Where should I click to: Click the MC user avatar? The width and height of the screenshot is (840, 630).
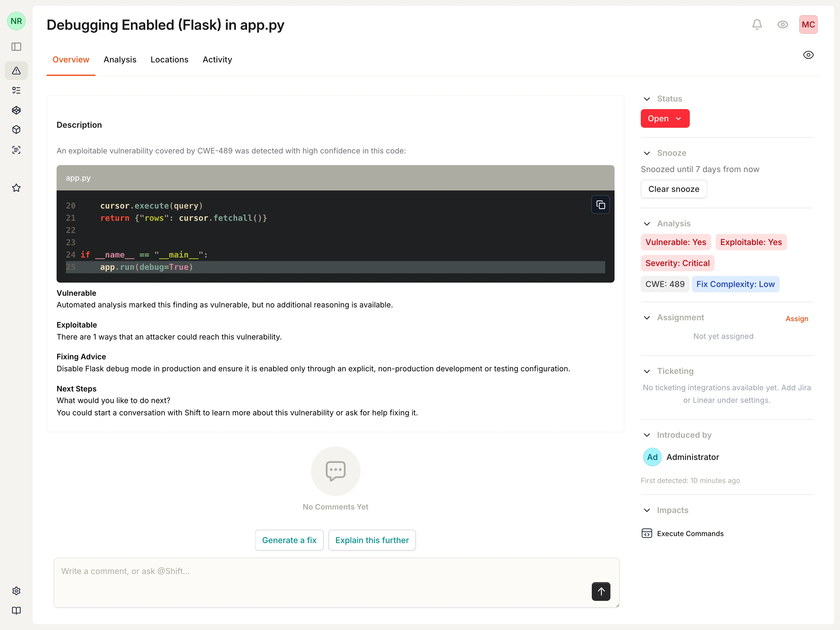coord(808,25)
